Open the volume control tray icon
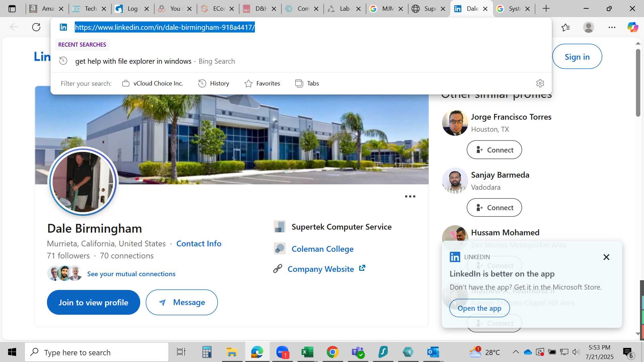 (x=576, y=352)
